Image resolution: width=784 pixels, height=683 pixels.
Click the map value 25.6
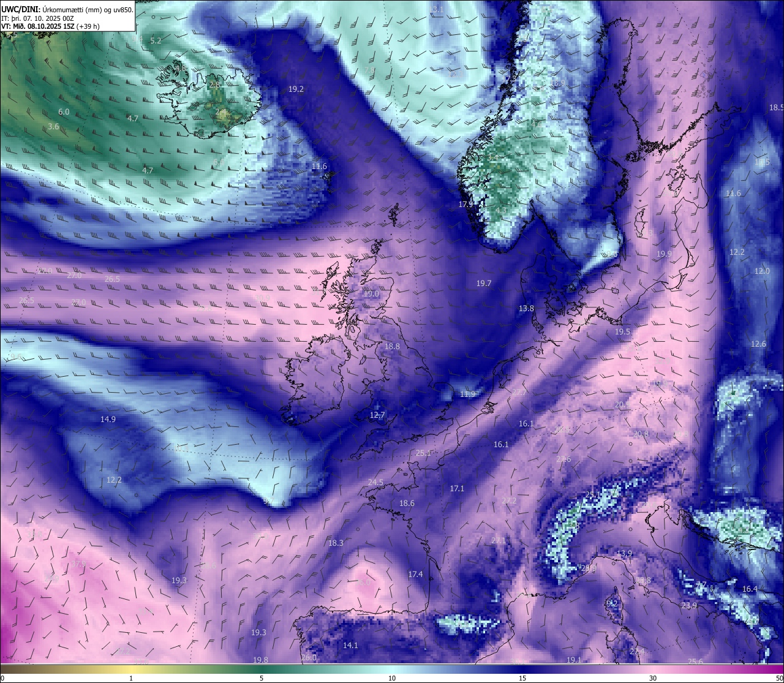pyautogui.click(x=695, y=662)
